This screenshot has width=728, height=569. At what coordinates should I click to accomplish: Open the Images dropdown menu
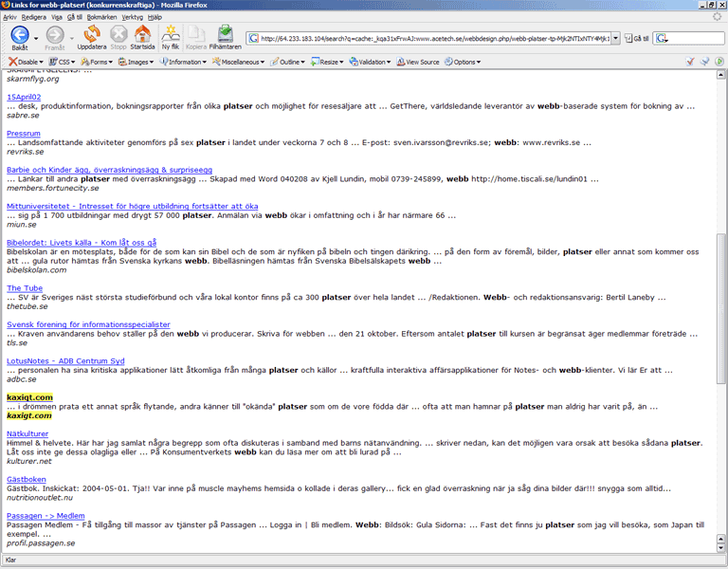(x=136, y=62)
